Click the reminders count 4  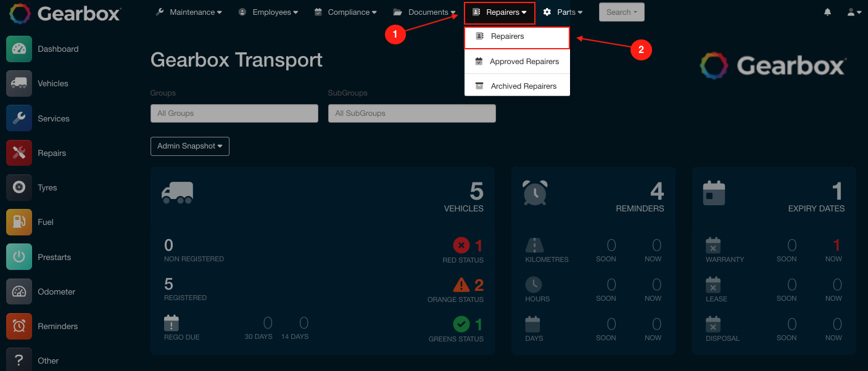pos(657,192)
